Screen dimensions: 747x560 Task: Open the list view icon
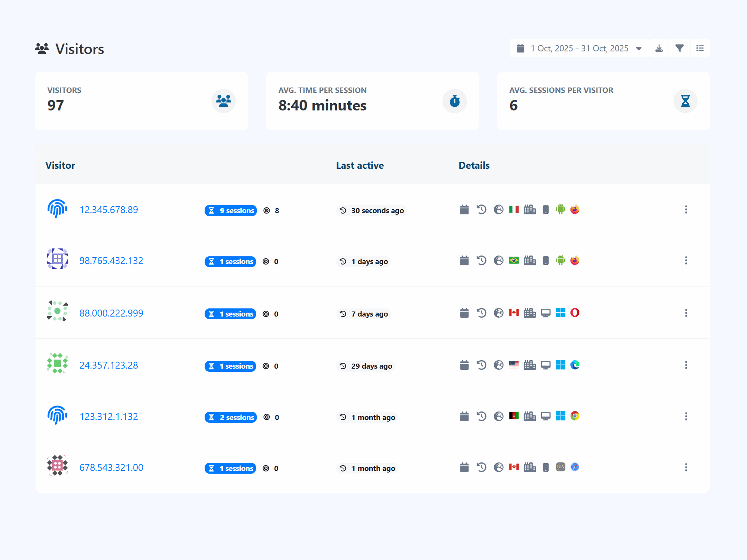(700, 48)
